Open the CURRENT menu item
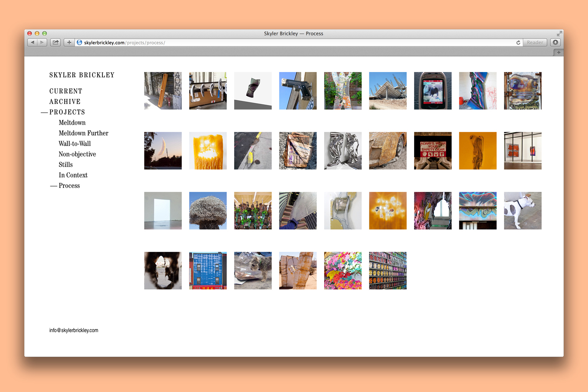This screenshot has height=392, width=588. coord(66,91)
